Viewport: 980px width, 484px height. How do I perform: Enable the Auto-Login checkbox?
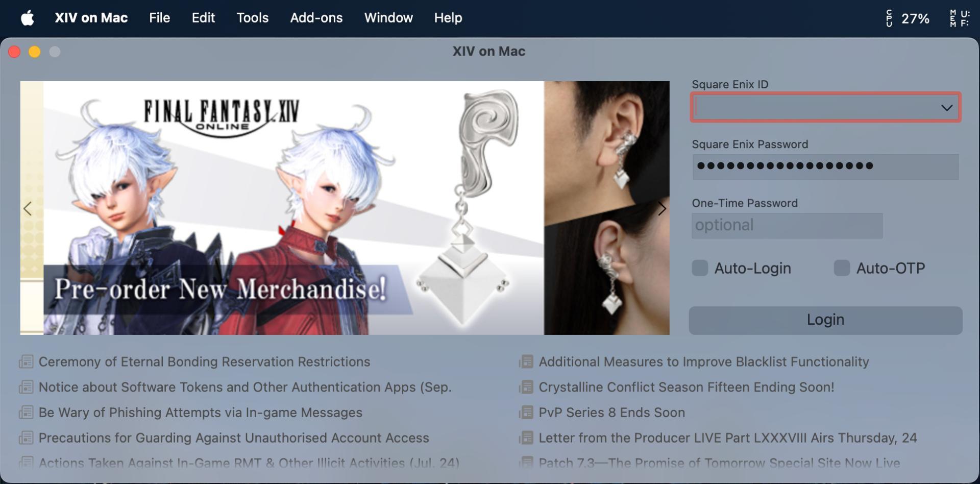tap(700, 268)
